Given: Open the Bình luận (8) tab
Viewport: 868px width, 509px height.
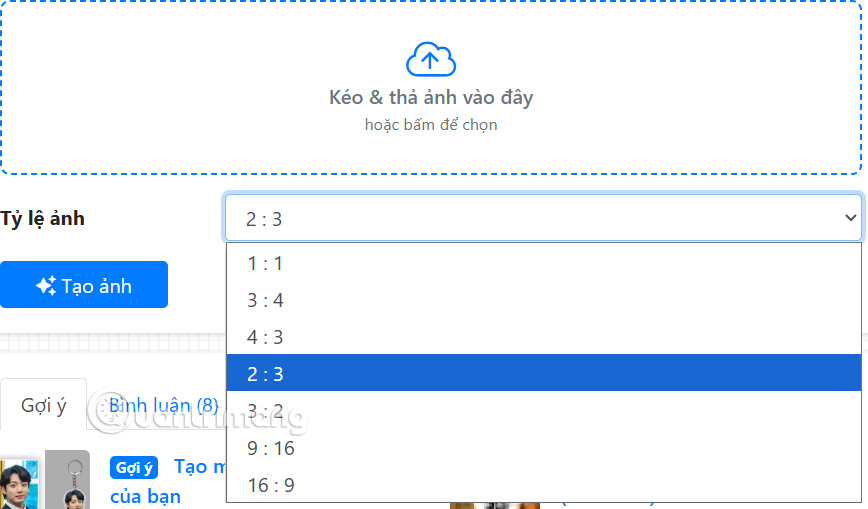Looking at the screenshot, I should coord(164,405).
